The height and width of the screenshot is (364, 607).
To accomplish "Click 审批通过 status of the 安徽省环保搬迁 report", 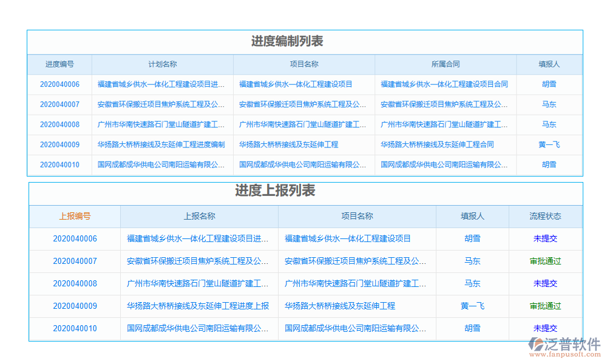I will point(545,261).
